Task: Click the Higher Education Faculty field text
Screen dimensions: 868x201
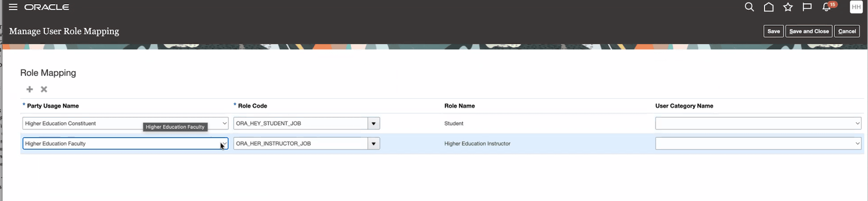Action: [55, 143]
